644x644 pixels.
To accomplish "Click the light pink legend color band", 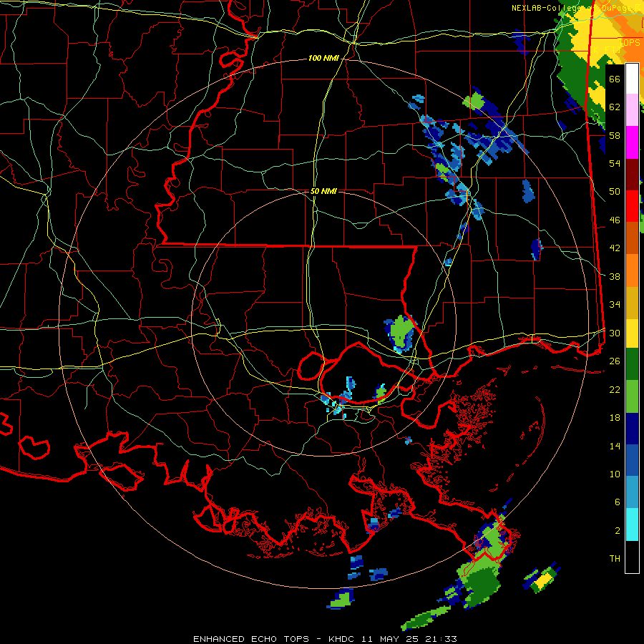I will (x=632, y=110).
